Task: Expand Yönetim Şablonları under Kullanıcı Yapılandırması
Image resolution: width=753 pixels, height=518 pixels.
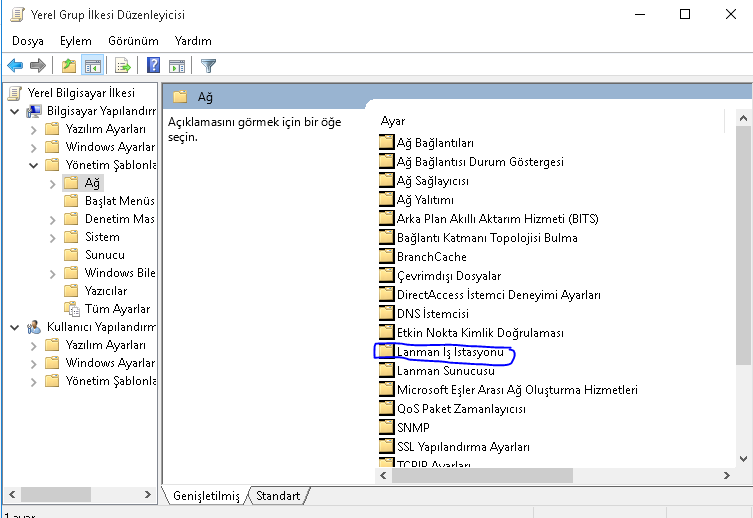Action: (33, 382)
